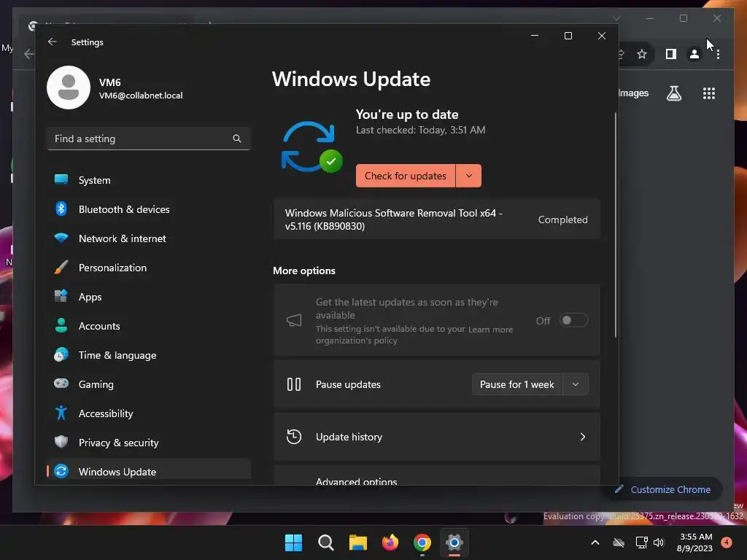747x560 pixels.
Task: Click the Bluetooth & devices icon
Action: (x=61, y=209)
